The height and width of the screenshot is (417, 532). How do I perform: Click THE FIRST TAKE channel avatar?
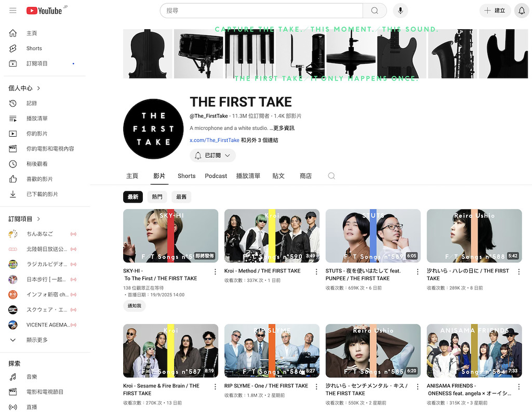coord(153,129)
